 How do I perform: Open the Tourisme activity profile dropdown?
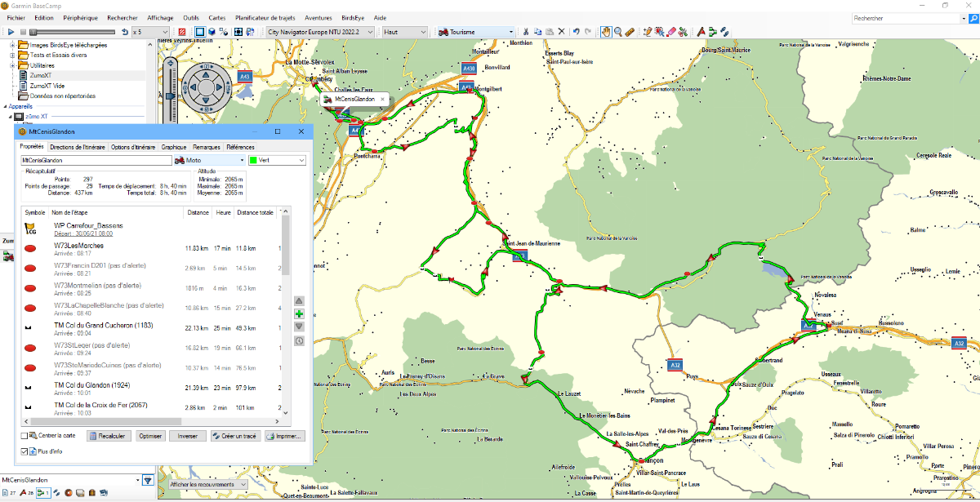point(476,32)
